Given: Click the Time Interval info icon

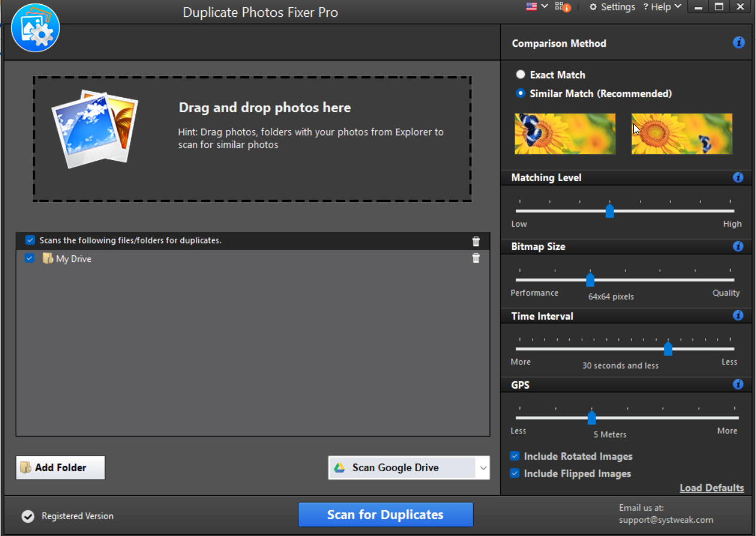Looking at the screenshot, I should [738, 315].
